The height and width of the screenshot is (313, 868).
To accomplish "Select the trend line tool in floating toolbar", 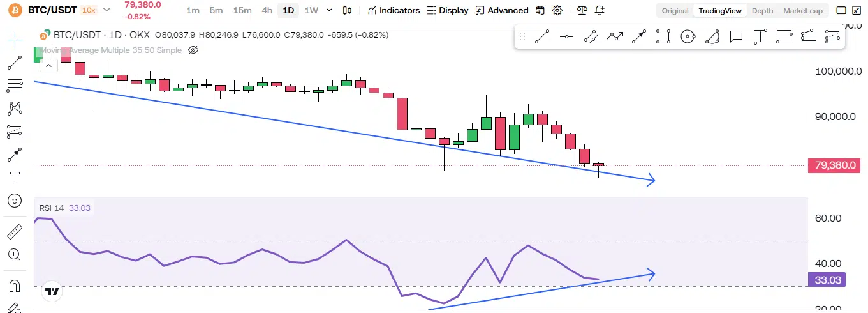I will point(542,37).
